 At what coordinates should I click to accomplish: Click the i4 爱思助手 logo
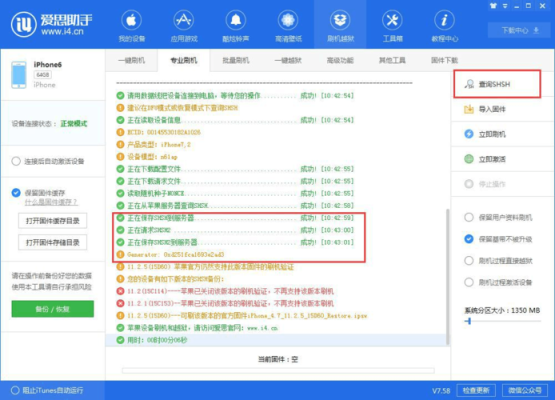click(x=52, y=24)
